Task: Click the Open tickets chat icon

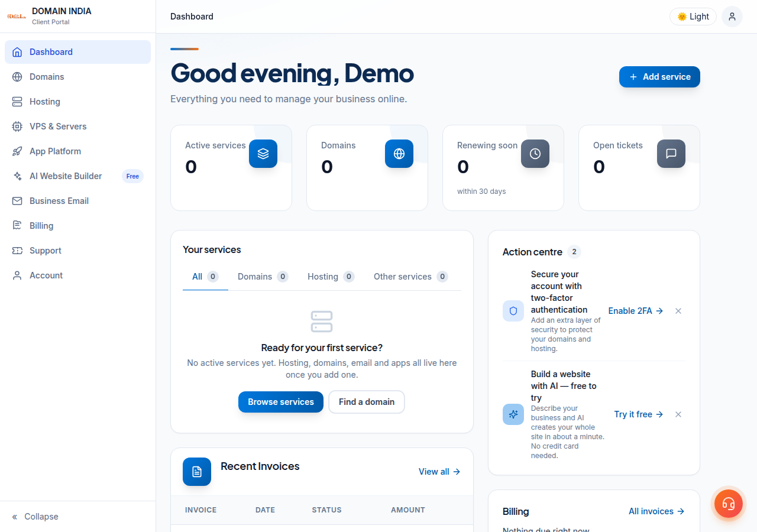Action: (671, 154)
